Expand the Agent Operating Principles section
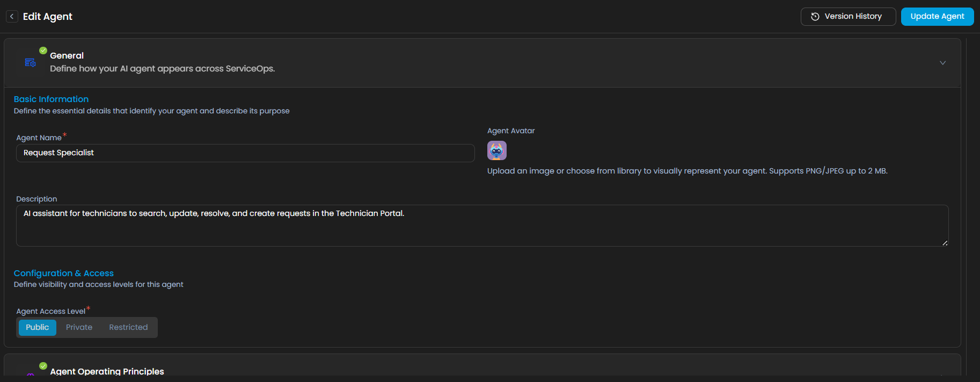980x382 pixels. pos(942,374)
